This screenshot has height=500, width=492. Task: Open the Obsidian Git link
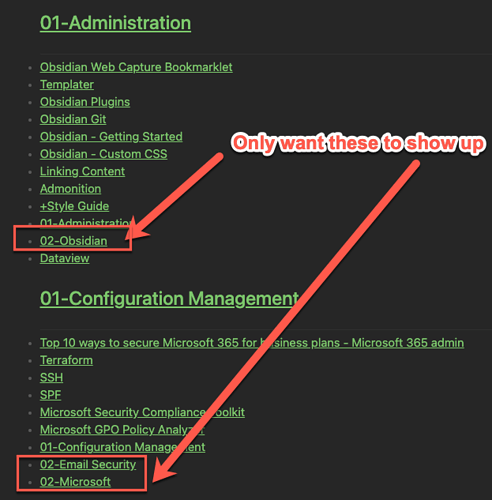pyautogui.click(x=73, y=119)
